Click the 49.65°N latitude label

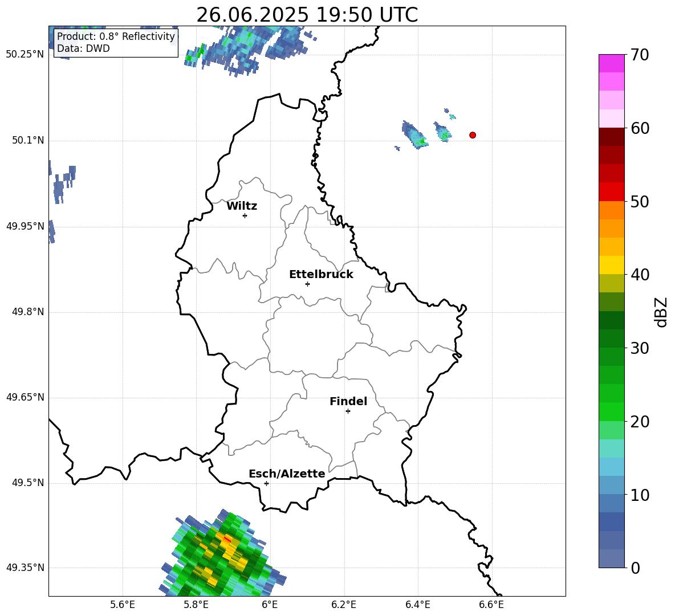click(x=25, y=397)
